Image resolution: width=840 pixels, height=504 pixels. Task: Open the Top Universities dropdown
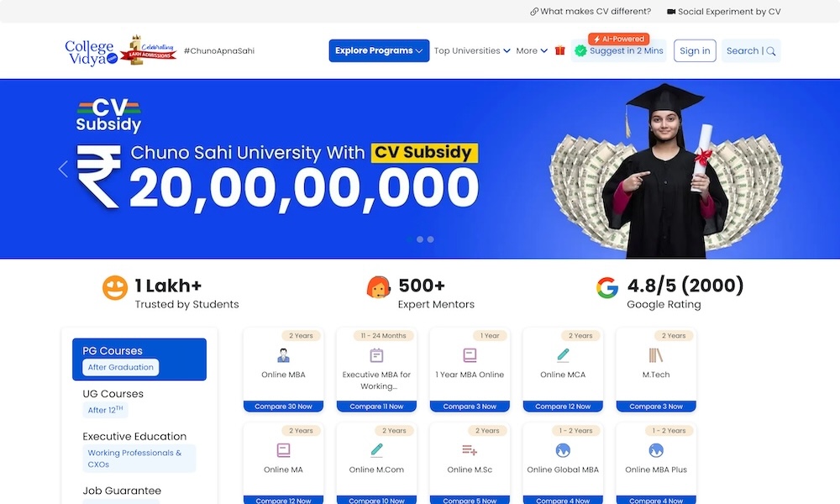(x=472, y=50)
